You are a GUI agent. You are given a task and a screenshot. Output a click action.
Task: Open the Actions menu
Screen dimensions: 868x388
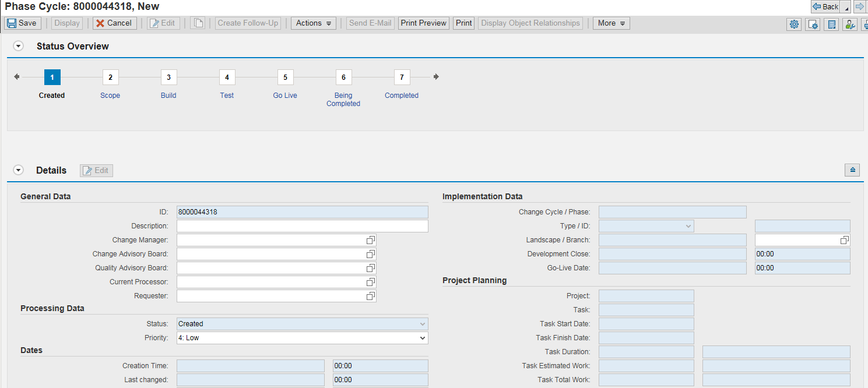(x=314, y=23)
